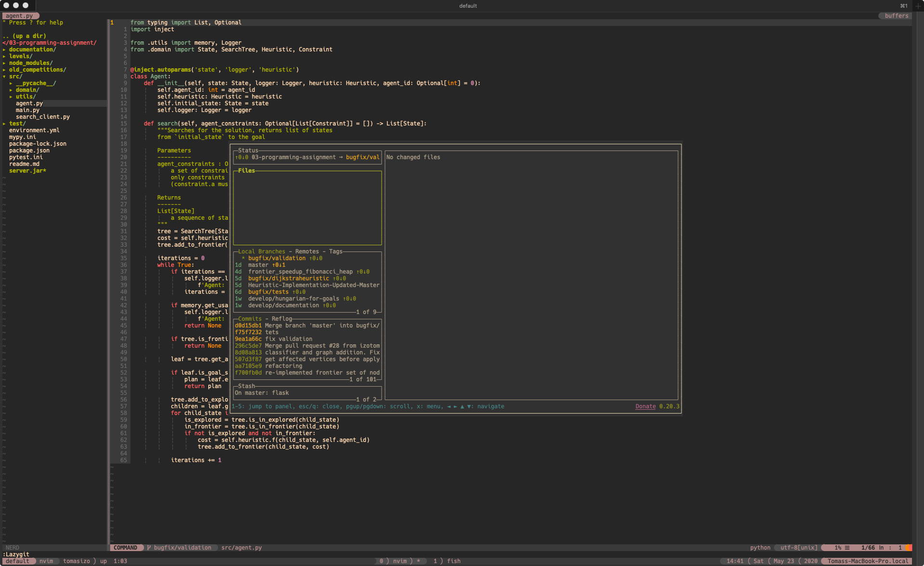Image resolution: width=924 pixels, height=566 pixels.
Task: Switch to the Remotes tab in lazygit
Action: [x=307, y=252]
